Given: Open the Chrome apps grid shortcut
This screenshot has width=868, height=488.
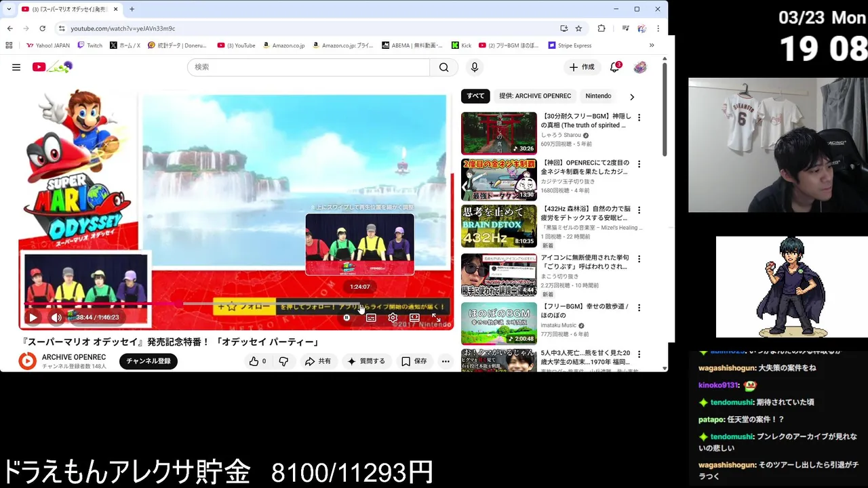Looking at the screenshot, I should pyautogui.click(x=9, y=45).
